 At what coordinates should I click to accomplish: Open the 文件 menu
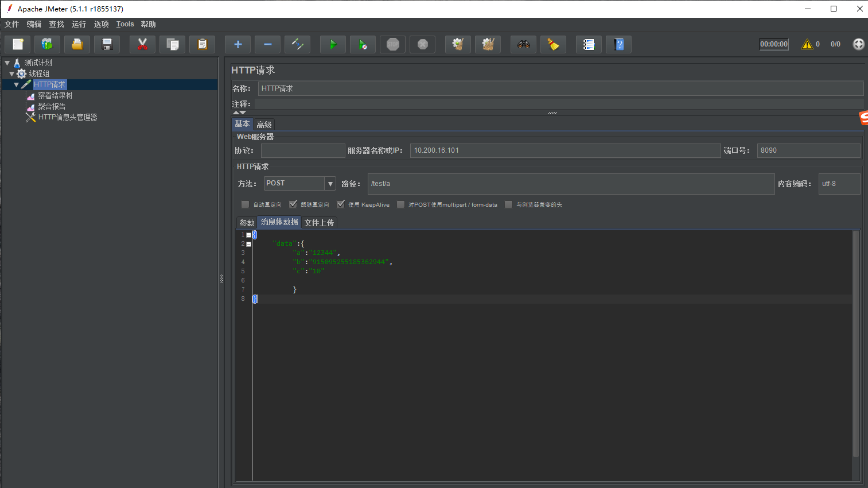pos(11,24)
